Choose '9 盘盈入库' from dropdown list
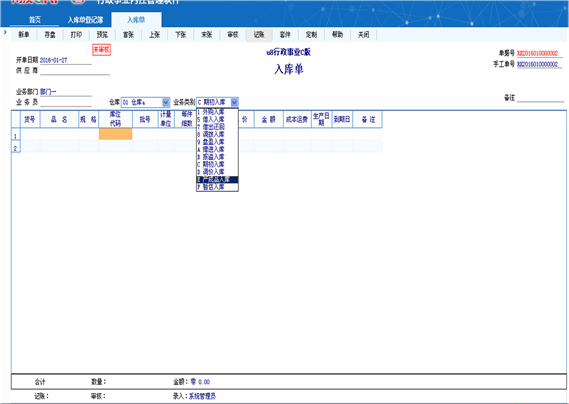 217,142
